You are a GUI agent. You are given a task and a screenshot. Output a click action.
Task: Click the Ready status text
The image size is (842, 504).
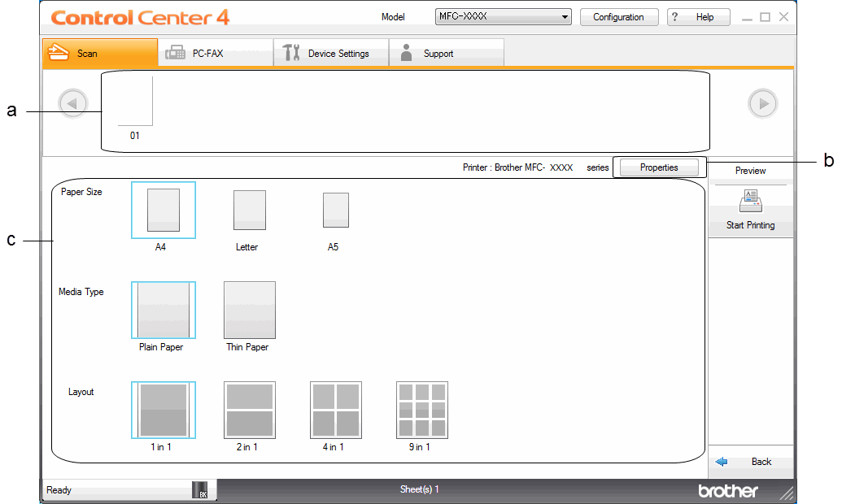coord(59,490)
